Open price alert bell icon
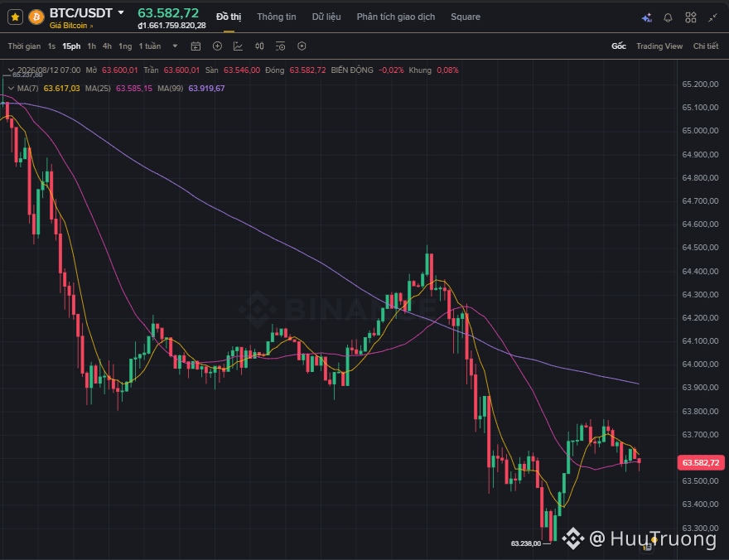Image resolution: width=729 pixels, height=560 pixels. 668,17
